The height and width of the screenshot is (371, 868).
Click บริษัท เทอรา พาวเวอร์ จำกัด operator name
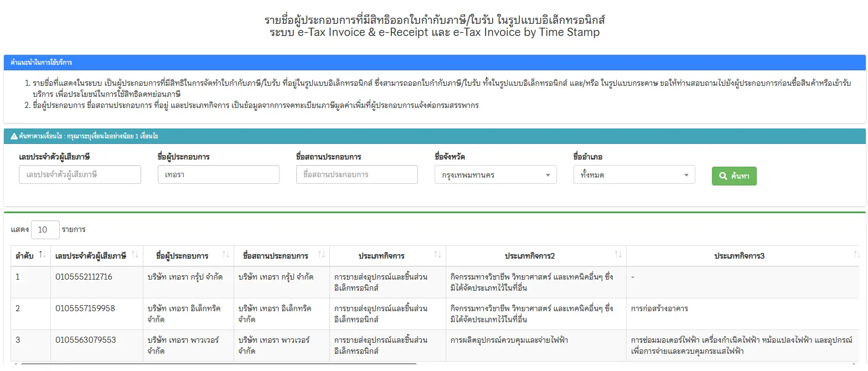[x=183, y=345]
